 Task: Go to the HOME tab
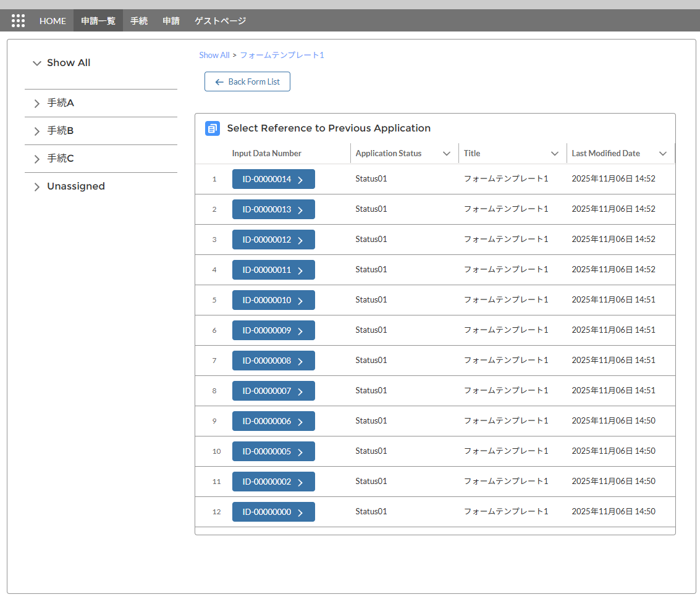click(x=53, y=21)
